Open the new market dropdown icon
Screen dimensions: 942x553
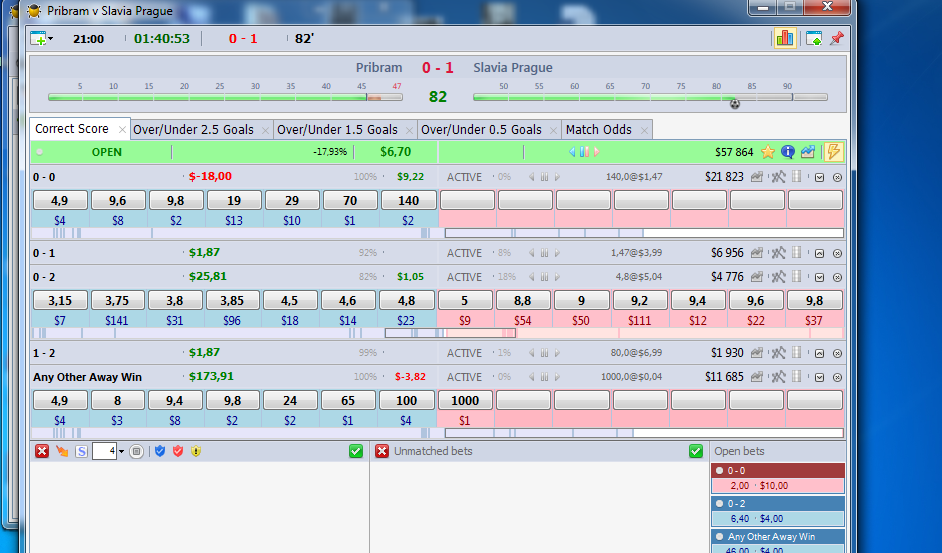pyautogui.click(x=41, y=38)
